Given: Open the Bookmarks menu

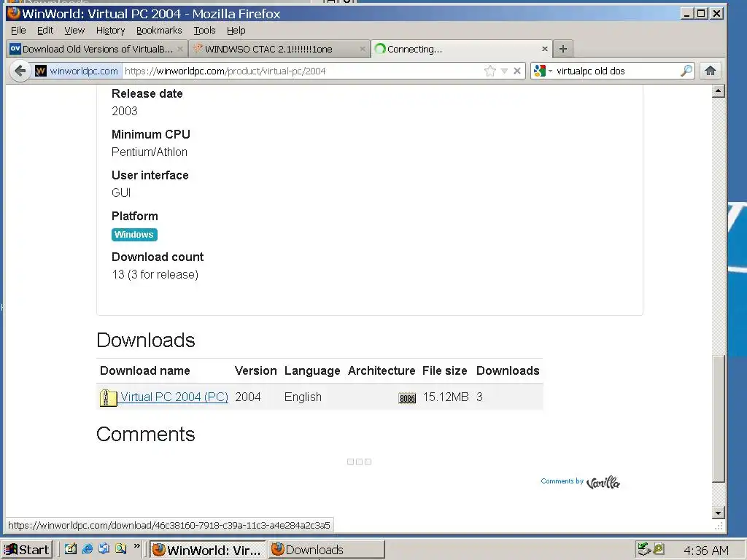Looking at the screenshot, I should pyautogui.click(x=159, y=31).
